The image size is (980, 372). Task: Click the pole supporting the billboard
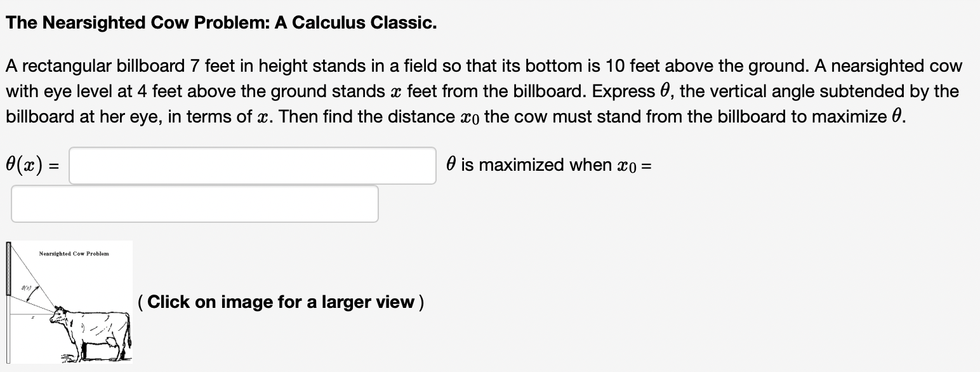[x=8, y=330]
